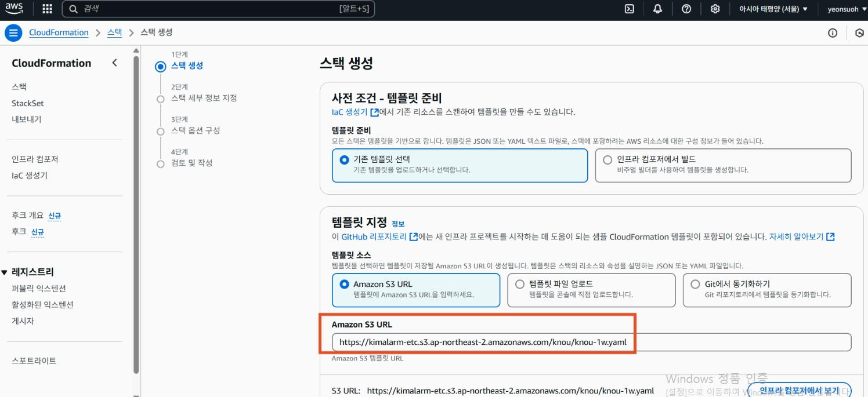The width and height of the screenshot is (868, 397).
Task: Open the AWS console home logo
Action: (x=15, y=9)
